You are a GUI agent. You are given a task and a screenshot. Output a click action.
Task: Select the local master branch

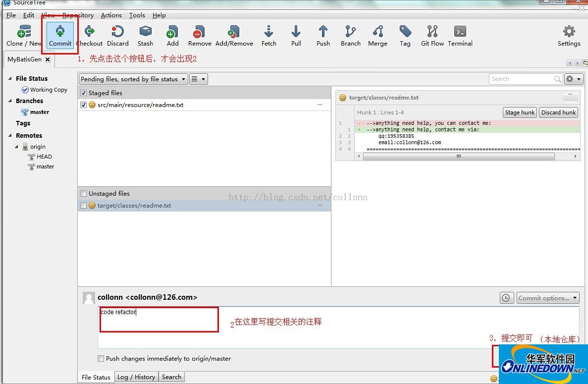(35, 112)
